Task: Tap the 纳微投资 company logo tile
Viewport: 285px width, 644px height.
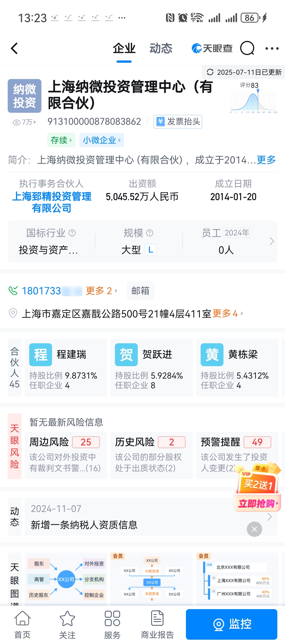Action: (24, 96)
